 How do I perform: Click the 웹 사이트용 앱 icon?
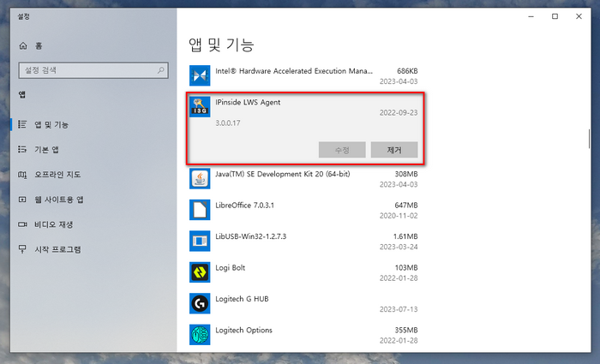tap(22, 200)
